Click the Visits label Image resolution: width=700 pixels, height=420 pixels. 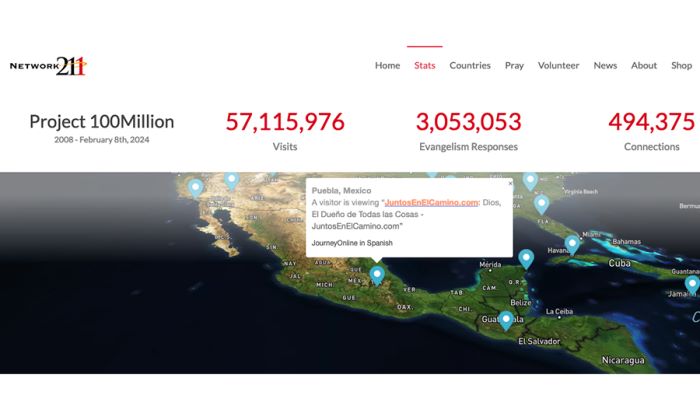285,147
